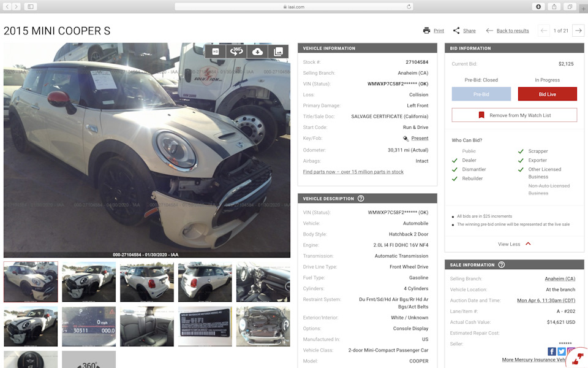Click the share icon next to Share
The image size is (588, 368).
tap(456, 31)
